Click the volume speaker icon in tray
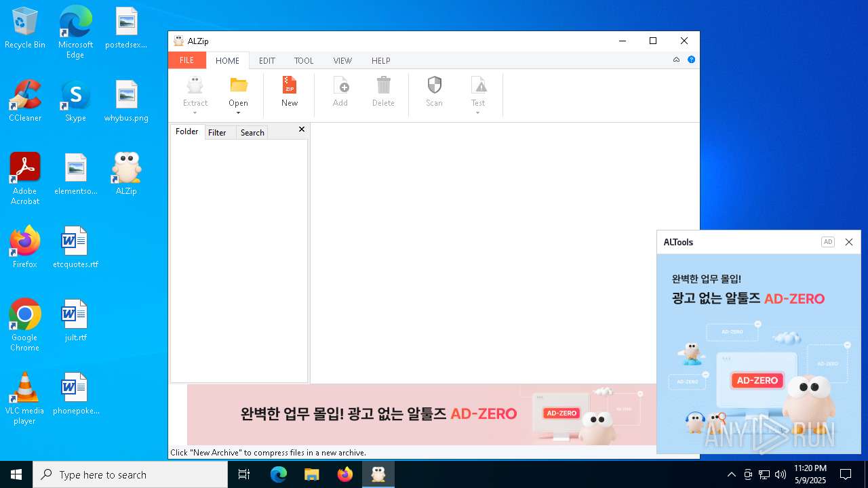This screenshot has height=488, width=868. point(781,474)
